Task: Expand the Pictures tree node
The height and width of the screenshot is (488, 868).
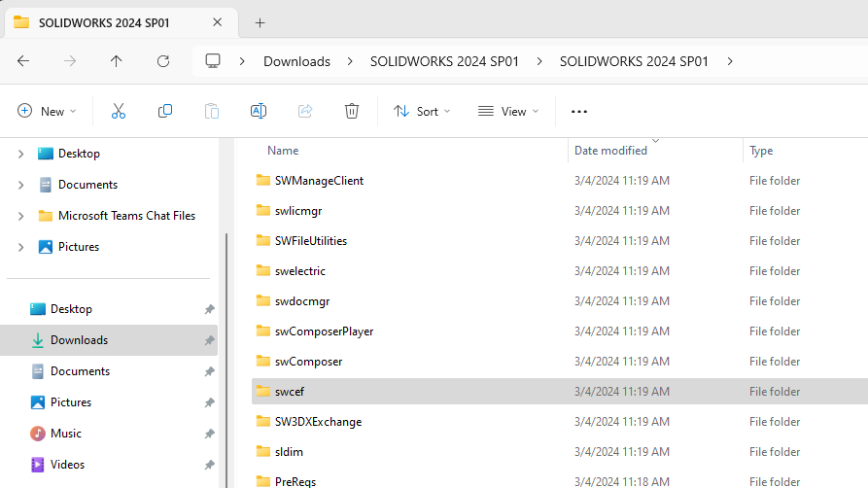Action: coord(21,247)
